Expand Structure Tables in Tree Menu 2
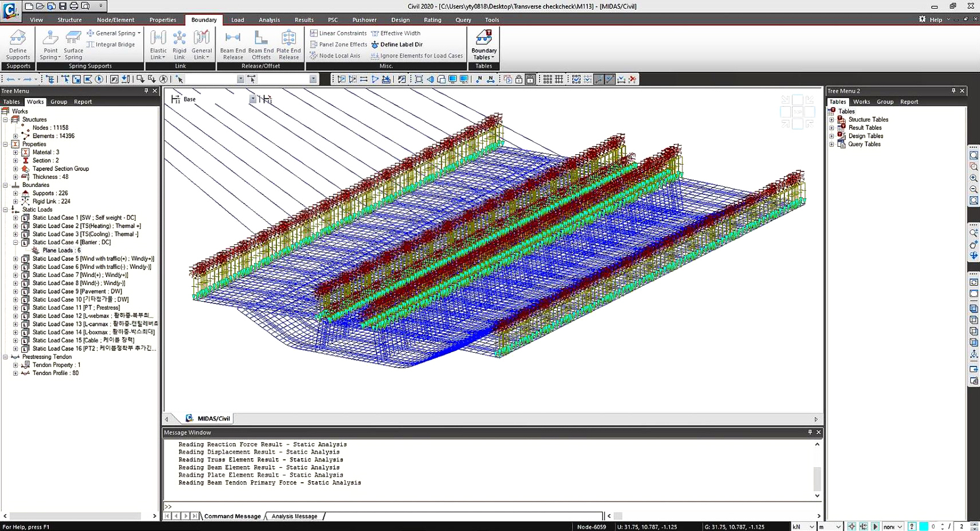The image size is (980, 531). pos(831,119)
